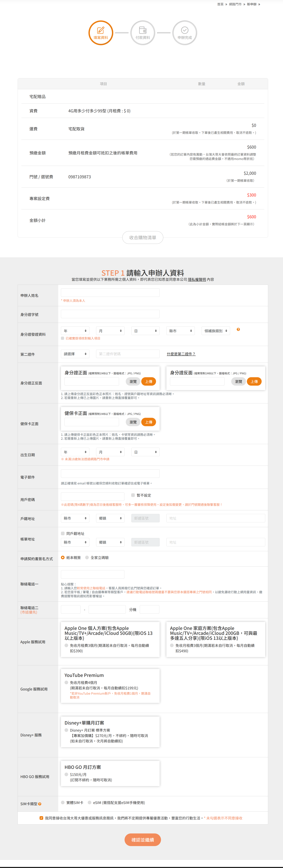Click the 聯絡電話一 input field
This screenshot has width=283, height=868.
pyautogui.click(x=93, y=574)
